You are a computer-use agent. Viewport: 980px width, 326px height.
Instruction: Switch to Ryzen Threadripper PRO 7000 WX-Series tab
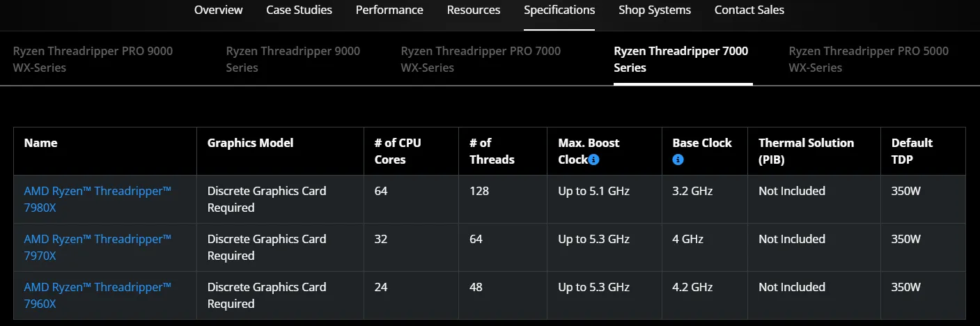pyautogui.click(x=481, y=59)
